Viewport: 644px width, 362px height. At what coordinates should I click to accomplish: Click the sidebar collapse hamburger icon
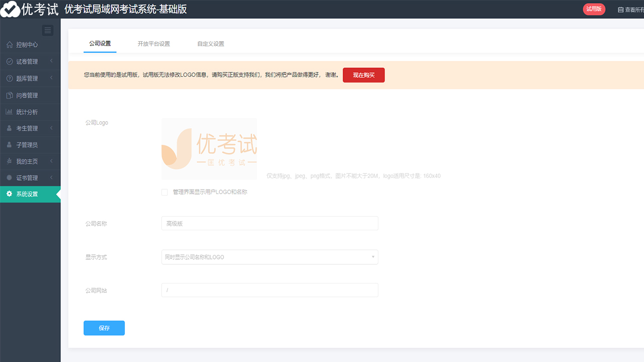click(x=47, y=30)
